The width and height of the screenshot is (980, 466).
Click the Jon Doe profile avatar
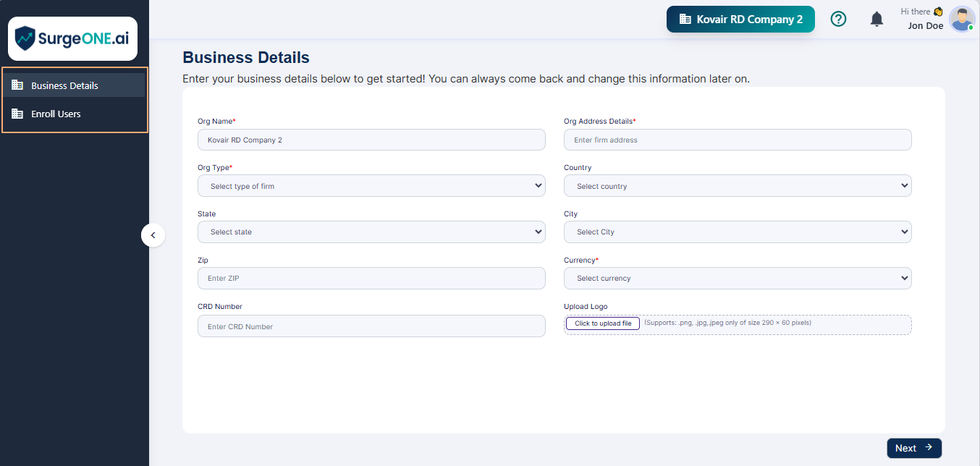(961, 20)
